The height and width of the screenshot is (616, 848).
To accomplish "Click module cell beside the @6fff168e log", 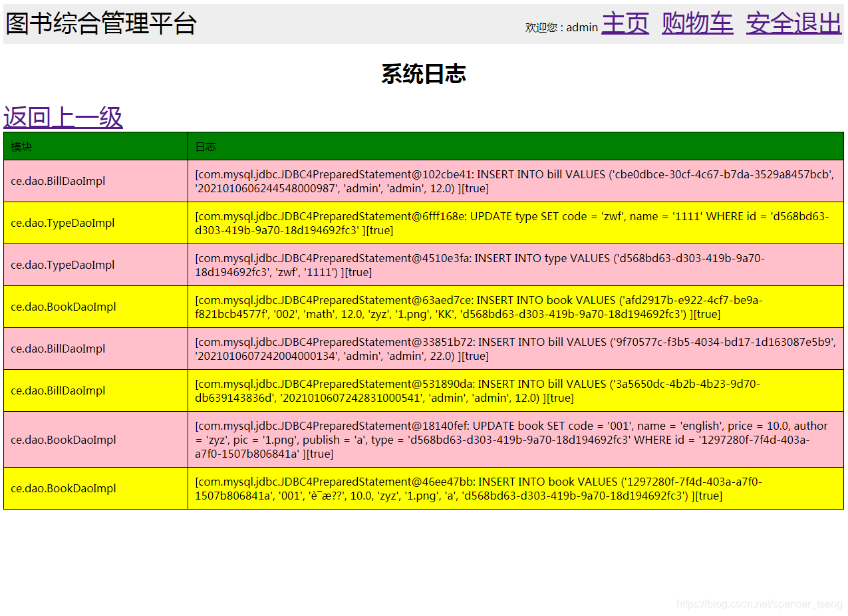I will click(96, 223).
